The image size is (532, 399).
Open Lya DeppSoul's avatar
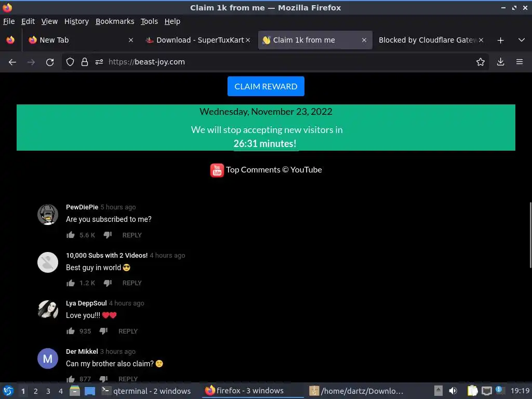[47, 310]
